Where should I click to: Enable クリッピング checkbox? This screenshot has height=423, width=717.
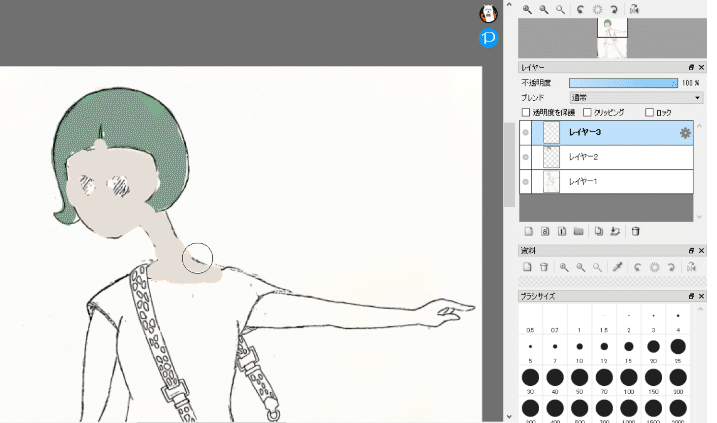[587, 113]
